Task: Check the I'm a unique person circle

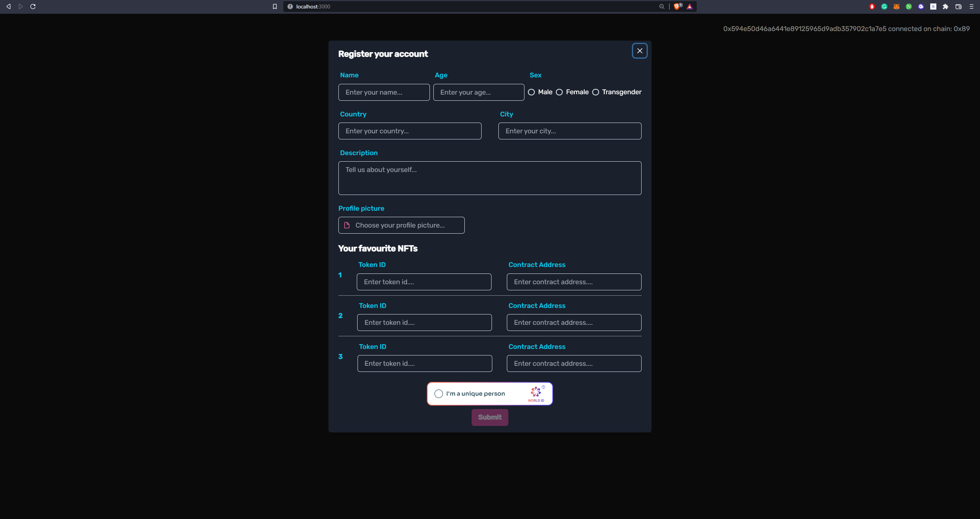Action: pos(439,394)
